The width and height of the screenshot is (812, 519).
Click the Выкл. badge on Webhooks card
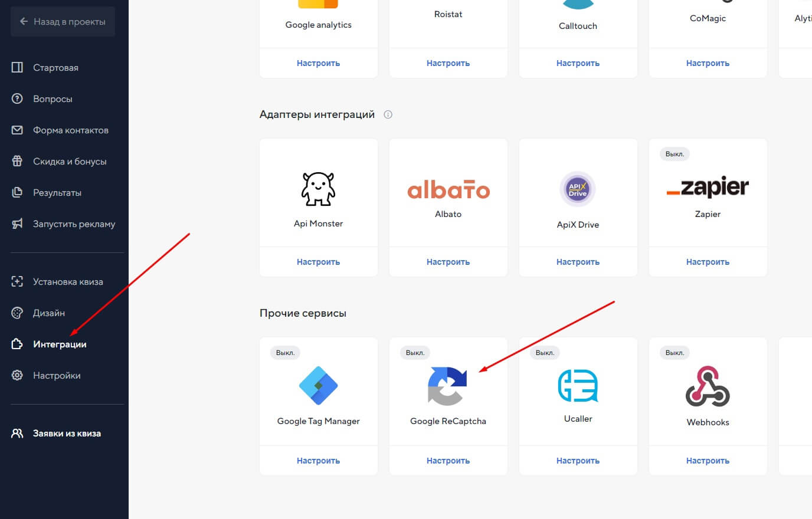[675, 353]
